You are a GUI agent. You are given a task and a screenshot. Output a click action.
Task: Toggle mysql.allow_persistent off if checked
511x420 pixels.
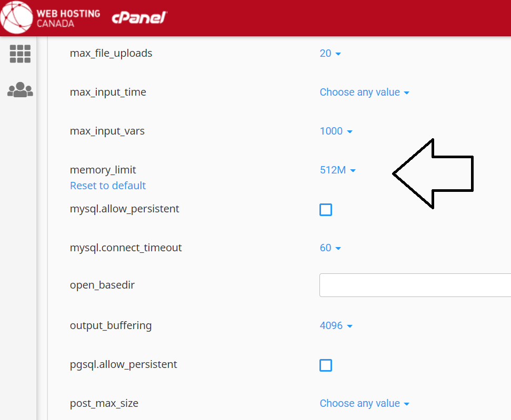[325, 209]
